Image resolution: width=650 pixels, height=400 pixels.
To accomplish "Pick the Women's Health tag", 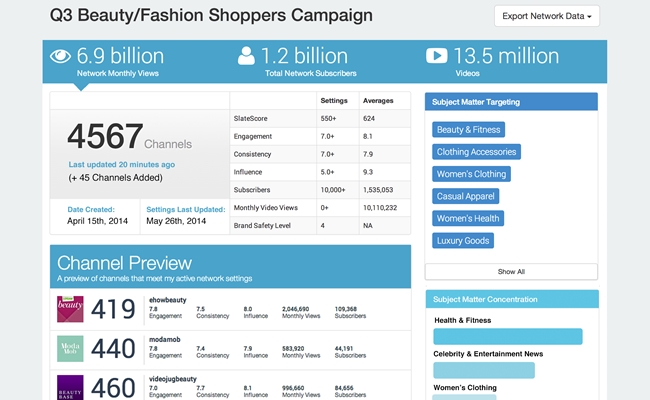I will point(468,218).
